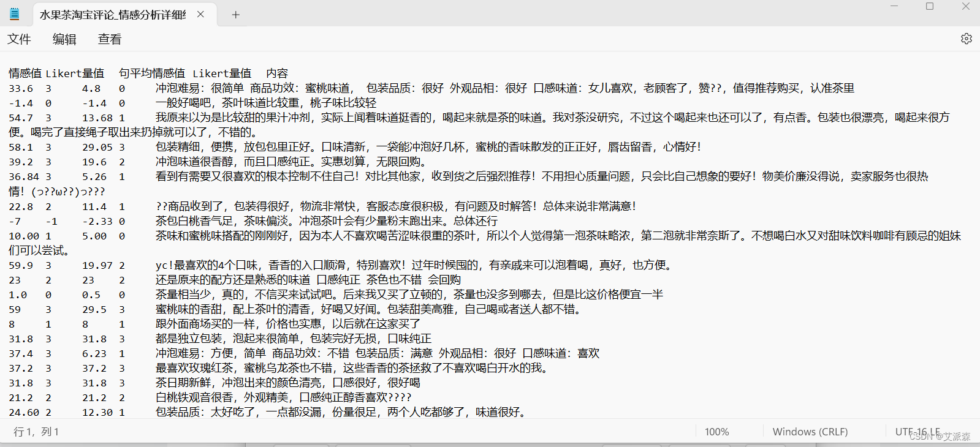Screen dimensions: 980x447
Task: Add a new tab with plus button
Action: 236,15
